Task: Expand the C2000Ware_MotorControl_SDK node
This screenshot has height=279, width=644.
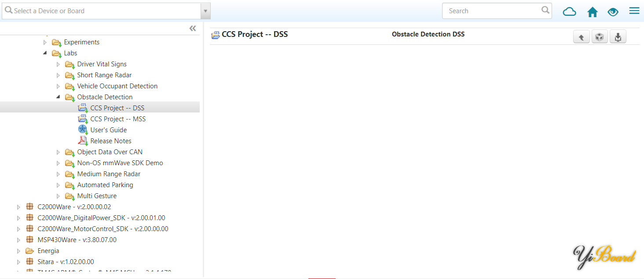Action: [x=18, y=229]
